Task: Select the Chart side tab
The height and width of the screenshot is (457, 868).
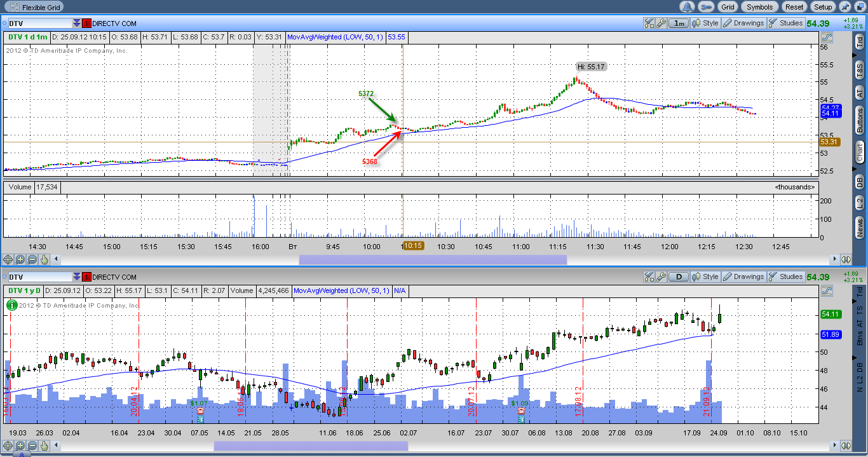Action: (860, 153)
